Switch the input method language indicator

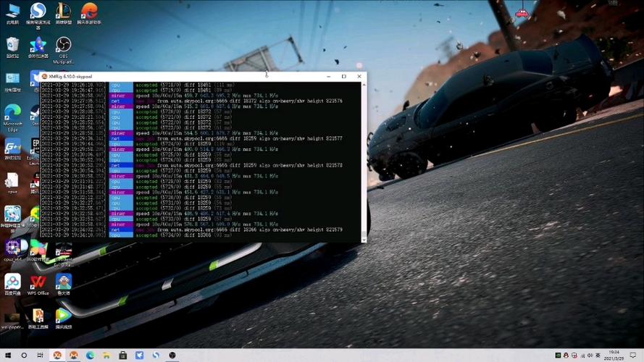click(598, 355)
